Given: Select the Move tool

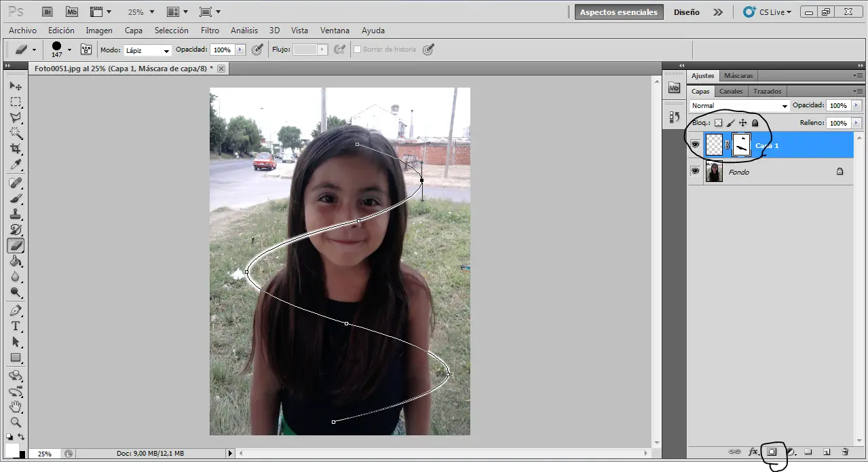Looking at the screenshot, I should coord(16,86).
